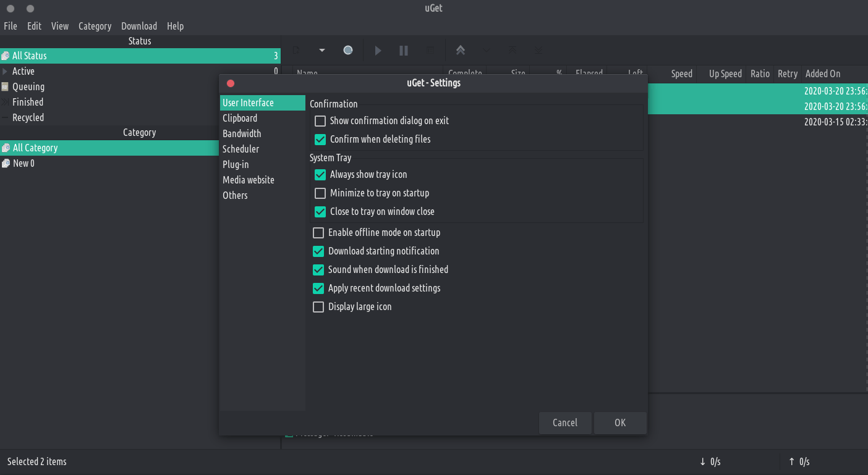Click the All Category icon
The height and width of the screenshot is (475, 868).
click(6, 148)
